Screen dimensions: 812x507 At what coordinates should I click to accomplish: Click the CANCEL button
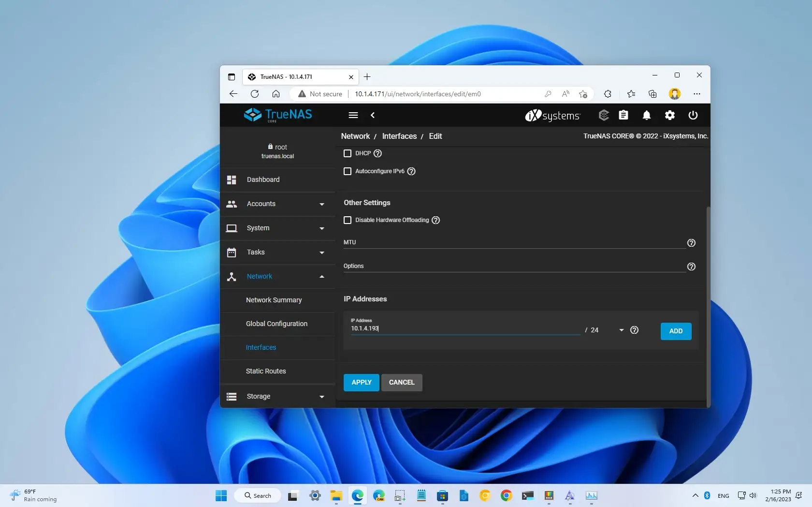pyautogui.click(x=402, y=382)
